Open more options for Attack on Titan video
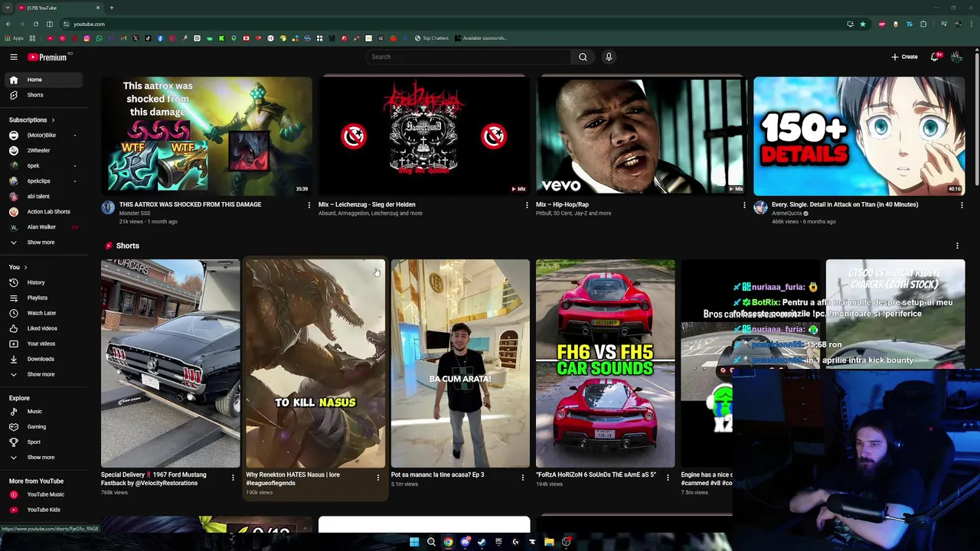The width and height of the screenshot is (980, 551). click(x=962, y=205)
